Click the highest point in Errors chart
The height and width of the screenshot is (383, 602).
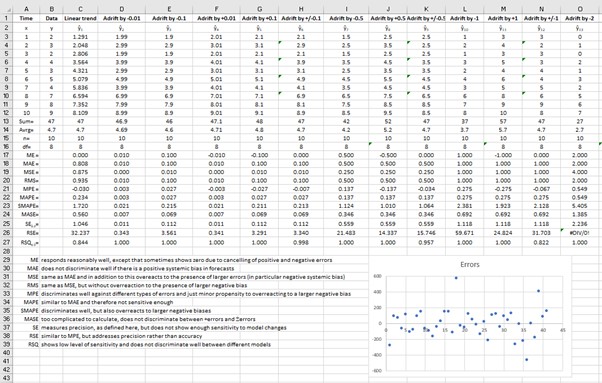(456, 278)
